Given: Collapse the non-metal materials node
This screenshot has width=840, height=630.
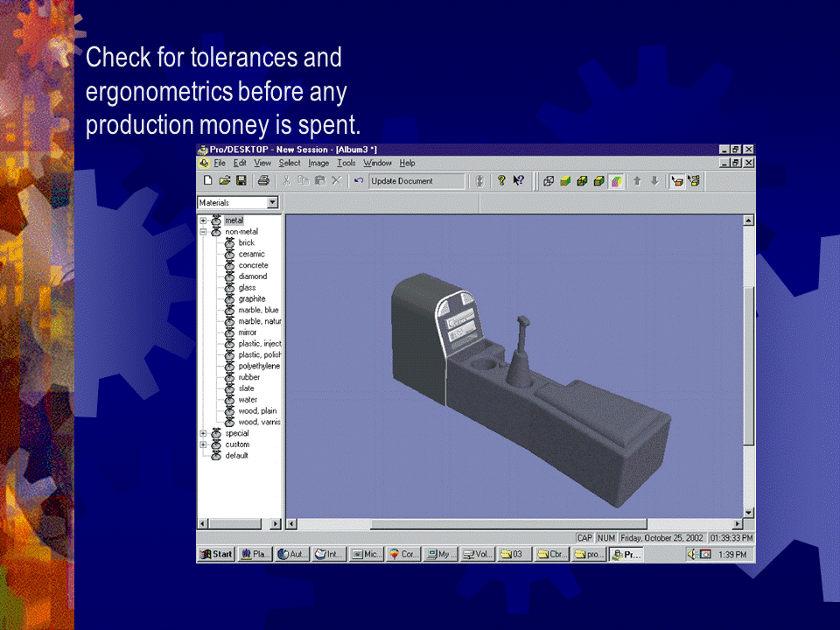Looking at the screenshot, I should [x=203, y=231].
